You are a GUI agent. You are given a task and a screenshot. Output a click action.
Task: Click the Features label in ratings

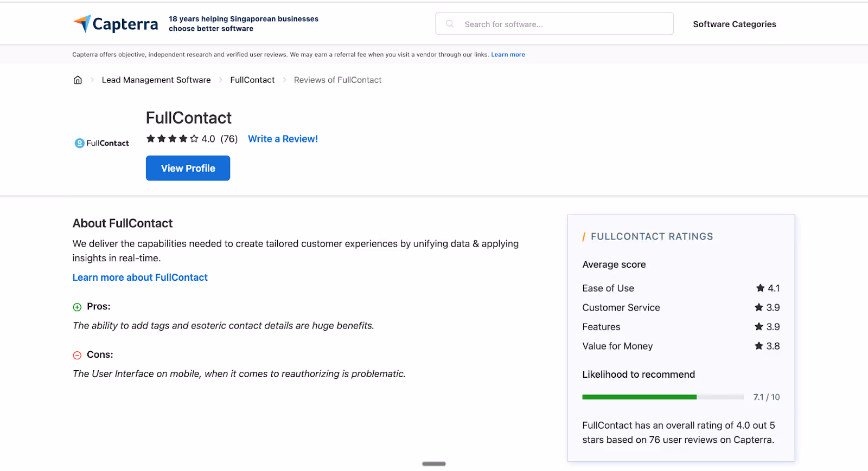pyautogui.click(x=601, y=327)
